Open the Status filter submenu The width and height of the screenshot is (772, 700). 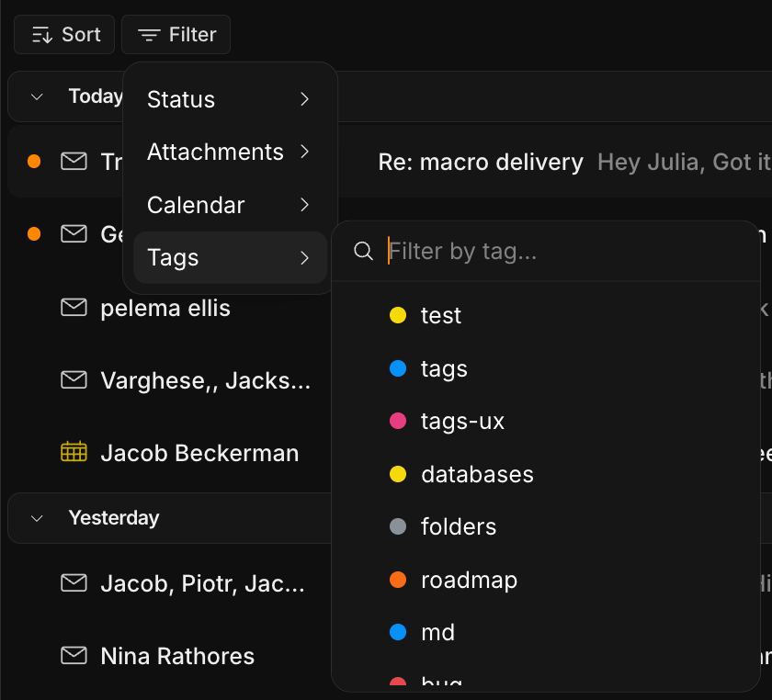(230, 99)
